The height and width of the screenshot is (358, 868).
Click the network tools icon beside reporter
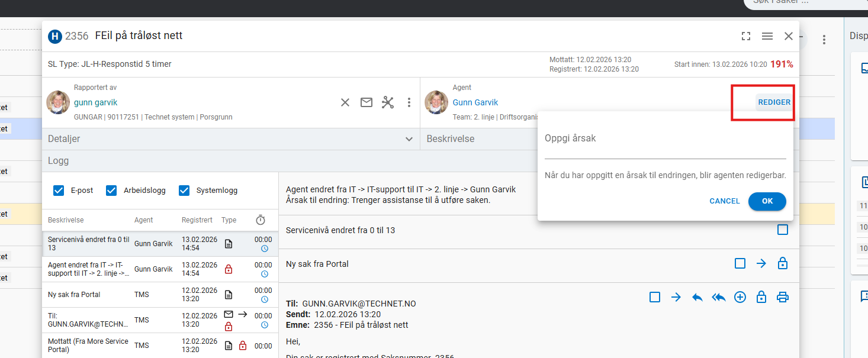click(387, 102)
